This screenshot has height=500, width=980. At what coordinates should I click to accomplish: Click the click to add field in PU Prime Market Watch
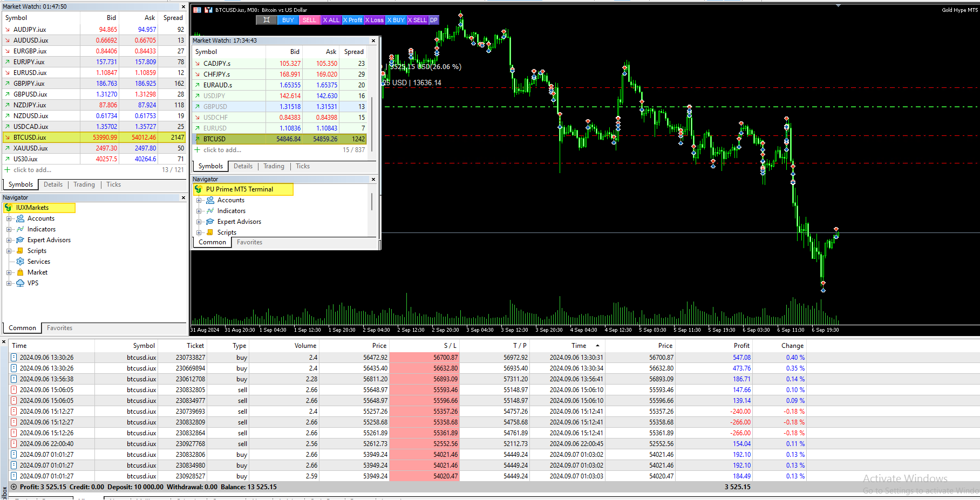(222, 150)
